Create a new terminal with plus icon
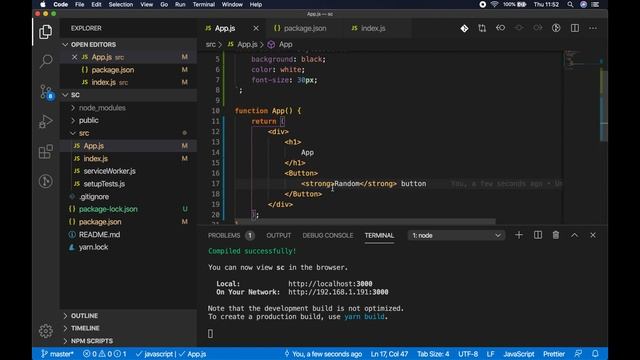Viewport: 640px width, 360px height. click(x=519, y=235)
